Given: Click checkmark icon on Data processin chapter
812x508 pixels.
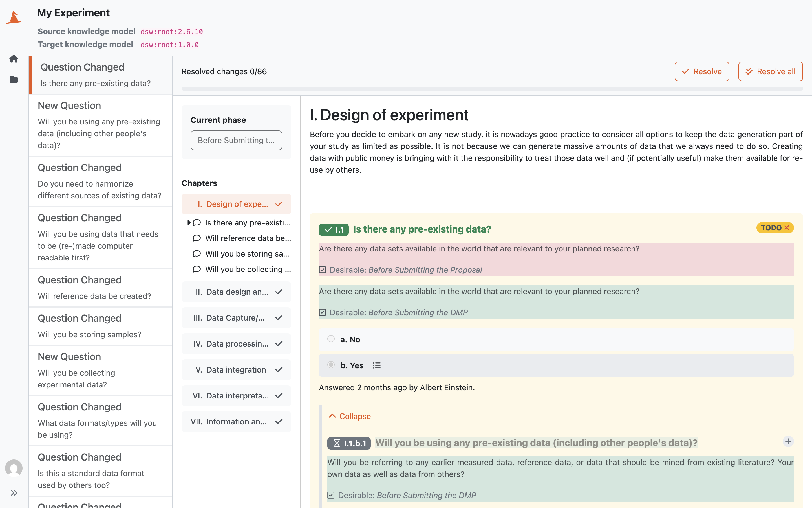Looking at the screenshot, I should click(x=279, y=344).
